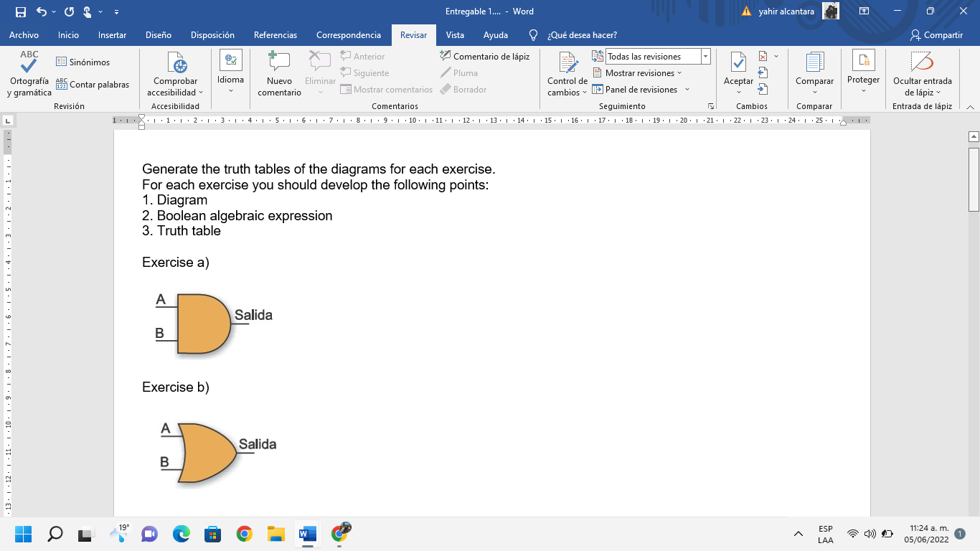Expand Mostrar revisiones dropdown
Image resolution: width=980 pixels, height=551 pixels.
tap(679, 73)
